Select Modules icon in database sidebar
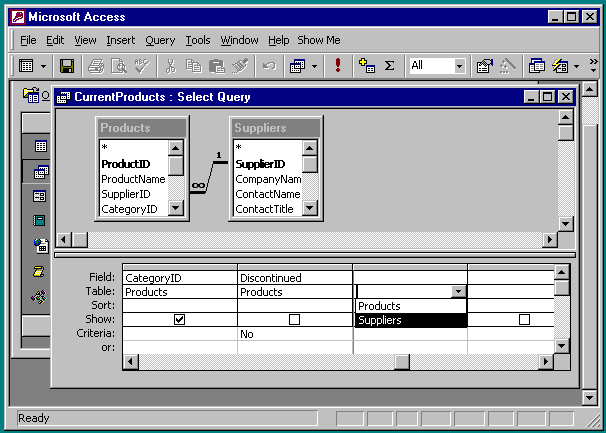The height and width of the screenshot is (433, 606). tap(39, 297)
